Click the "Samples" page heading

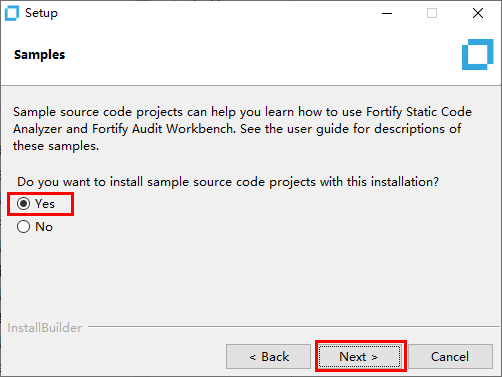(x=40, y=55)
